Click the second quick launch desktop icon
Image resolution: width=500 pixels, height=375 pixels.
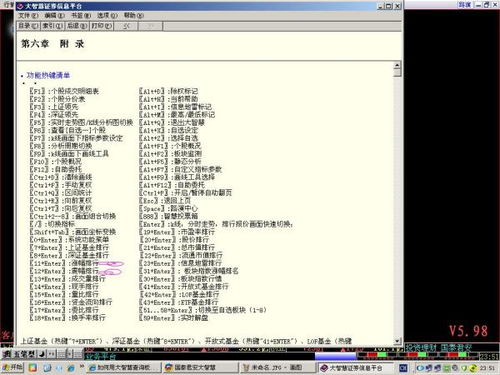pos(47,368)
